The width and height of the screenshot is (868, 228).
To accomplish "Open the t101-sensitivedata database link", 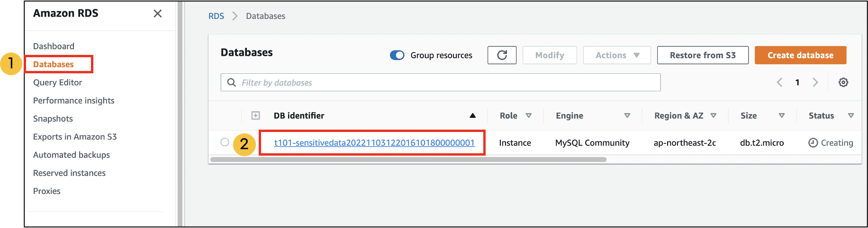I will click(x=374, y=143).
